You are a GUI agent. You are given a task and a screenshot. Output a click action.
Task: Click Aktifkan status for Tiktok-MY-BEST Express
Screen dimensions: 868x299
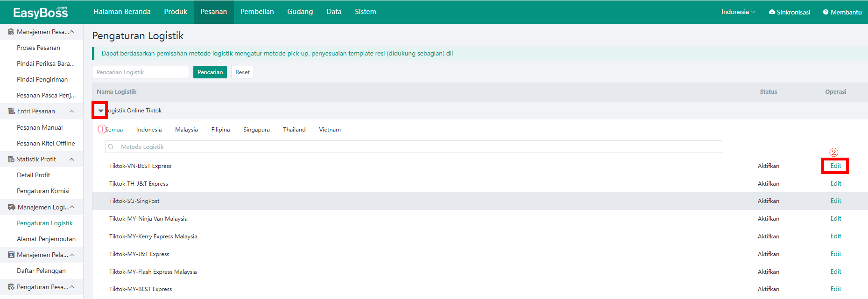pos(769,289)
